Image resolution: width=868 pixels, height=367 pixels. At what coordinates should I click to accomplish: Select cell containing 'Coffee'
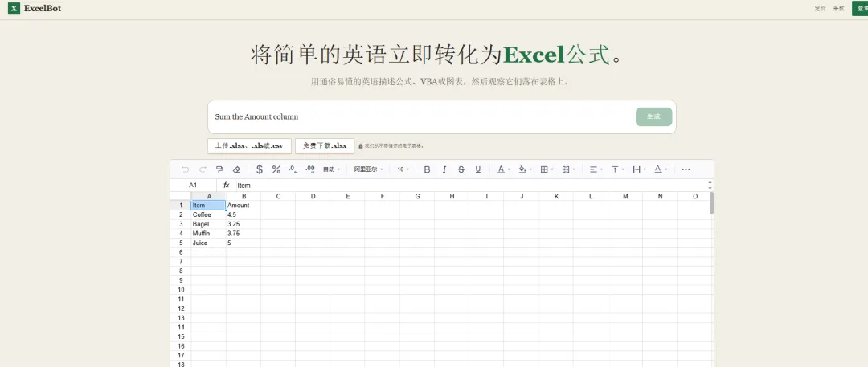[209, 214]
